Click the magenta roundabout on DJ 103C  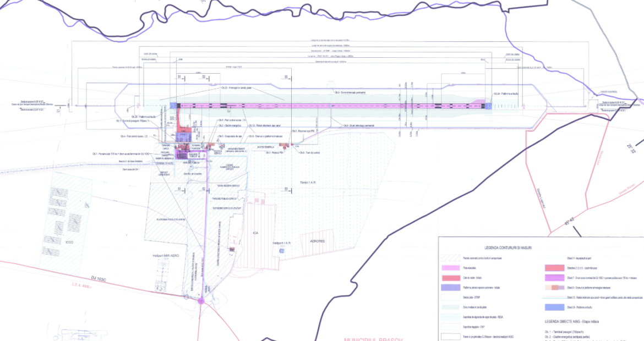(201, 301)
